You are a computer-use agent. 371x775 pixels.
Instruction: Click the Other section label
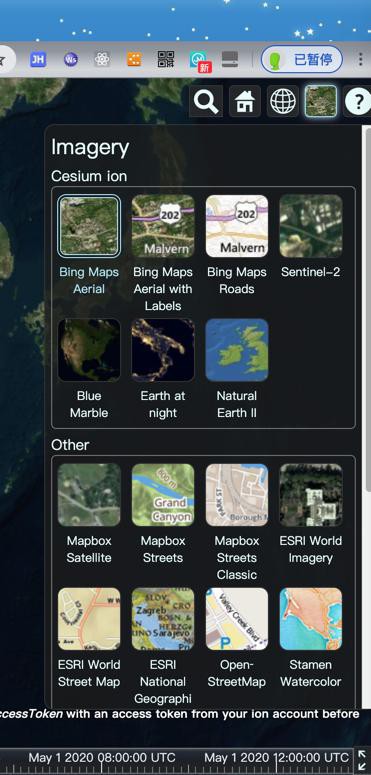coord(70,445)
